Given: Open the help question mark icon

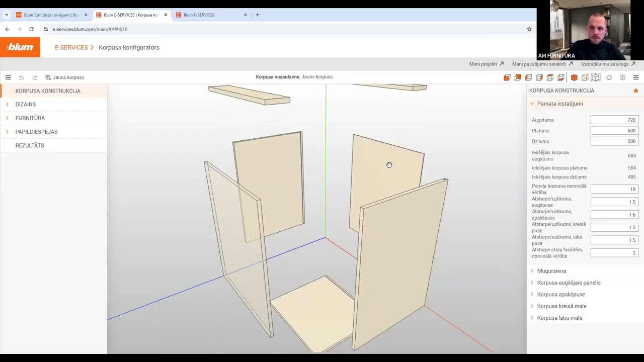Looking at the screenshot, I should 622,77.
